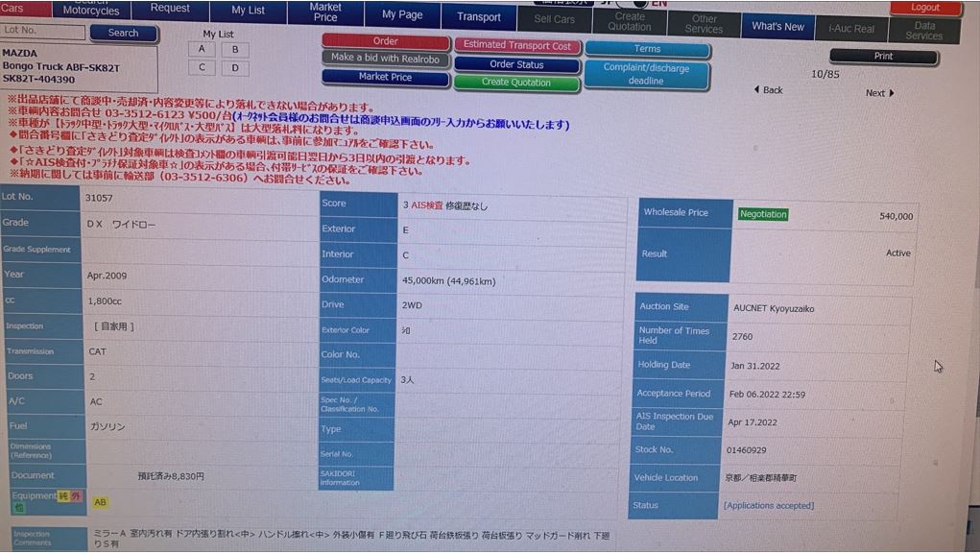This screenshot has width=980, height=553.
Task: Click the yellow AB equipment badge
Action: [x=100, y=502]
